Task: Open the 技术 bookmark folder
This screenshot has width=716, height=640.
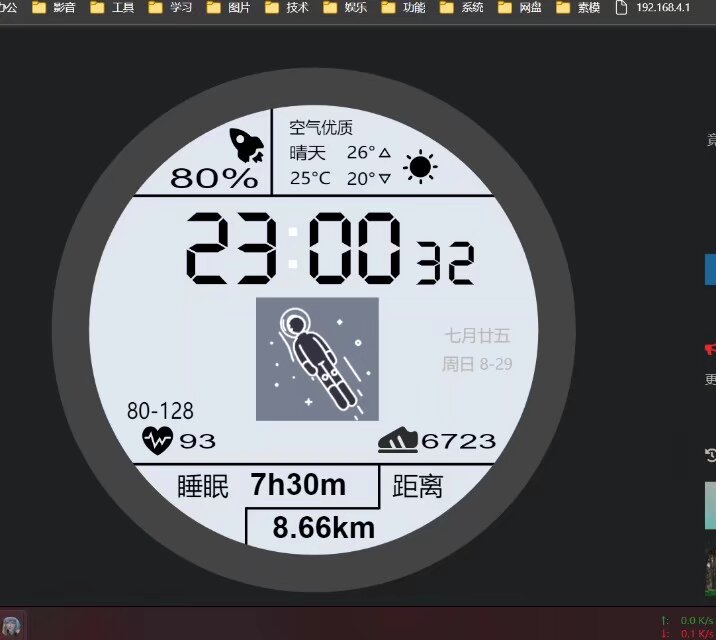Action: (288, 8)
